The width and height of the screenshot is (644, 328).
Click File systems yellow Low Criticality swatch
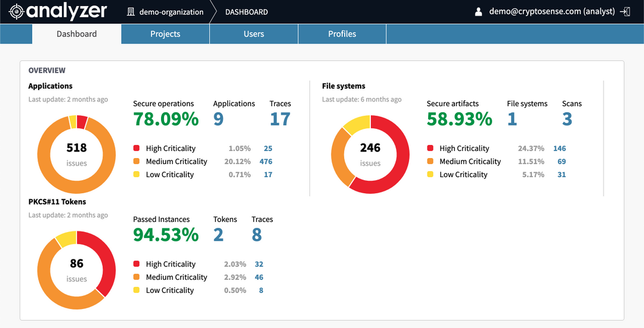[431, 175]
